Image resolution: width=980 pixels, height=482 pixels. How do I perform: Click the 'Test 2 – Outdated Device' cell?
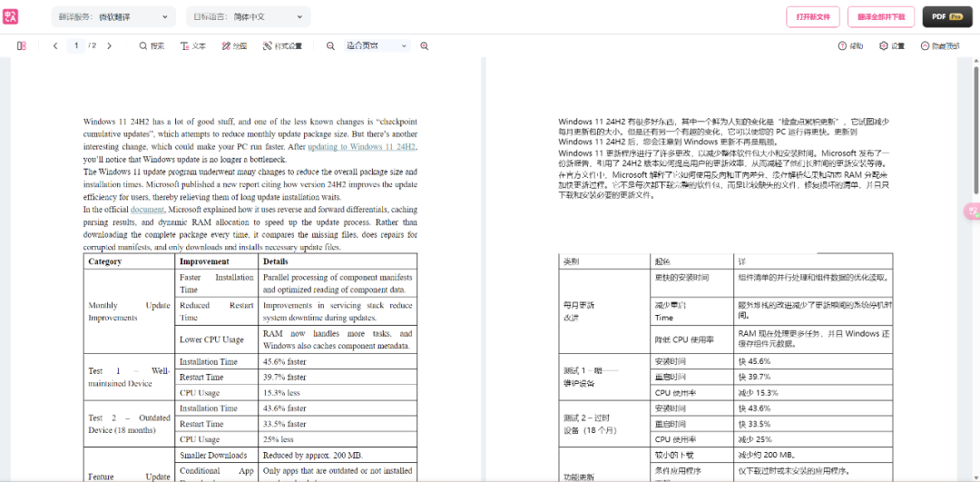tap(129, 424)
